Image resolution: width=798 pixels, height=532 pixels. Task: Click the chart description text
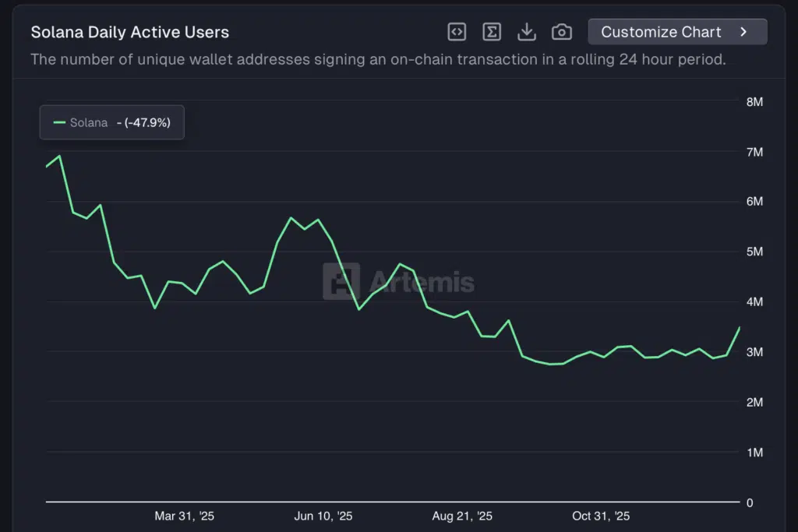(x=378, y=59)
